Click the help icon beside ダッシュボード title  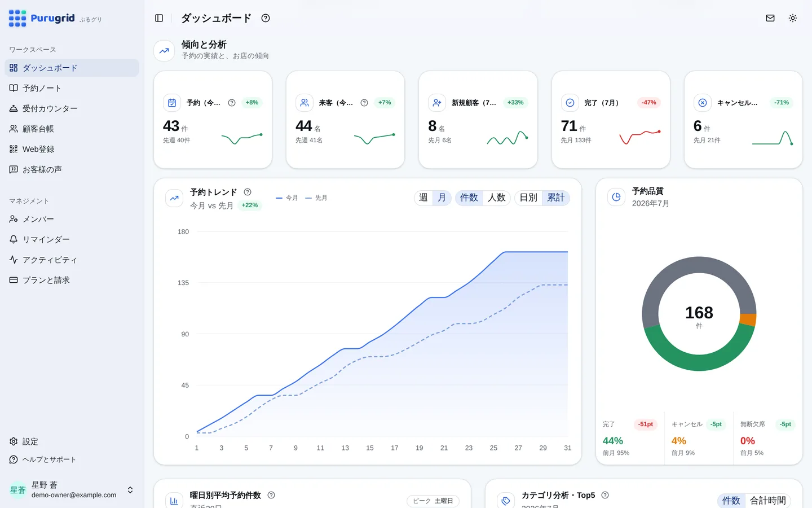click(x=266, y=18)
